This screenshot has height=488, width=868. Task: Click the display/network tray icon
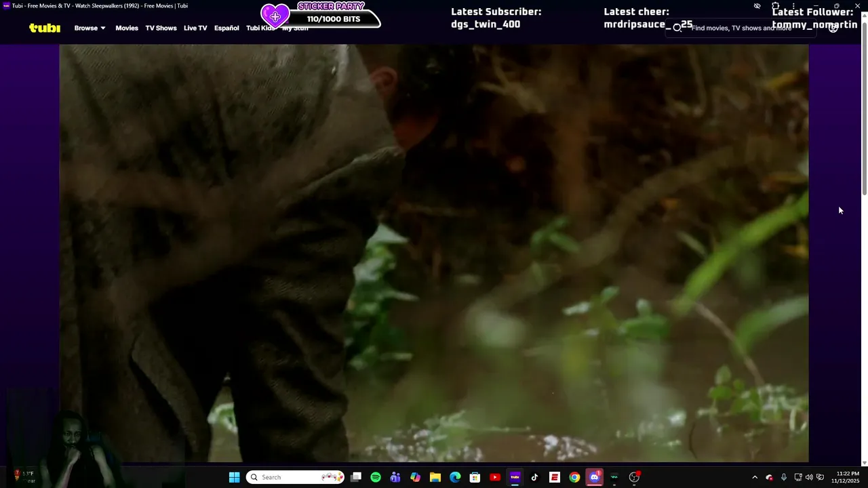click(798, 477)
